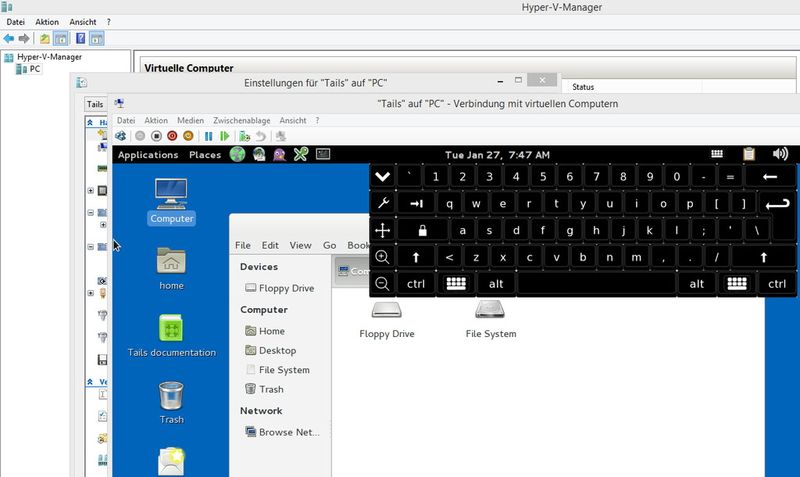Select the Tails documentation desktop icon

point(171,336)
